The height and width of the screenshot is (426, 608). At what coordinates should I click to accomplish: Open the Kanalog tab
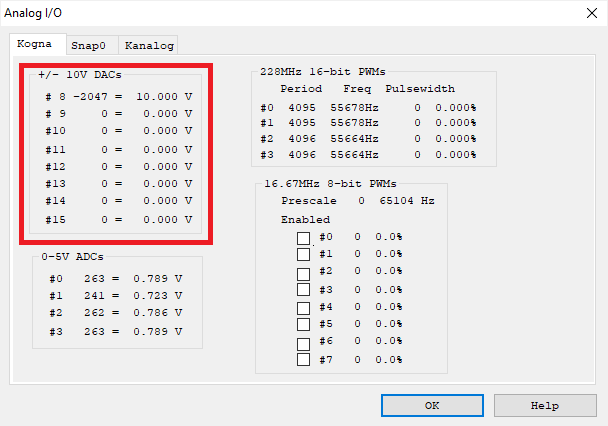[x=148, y=46]
